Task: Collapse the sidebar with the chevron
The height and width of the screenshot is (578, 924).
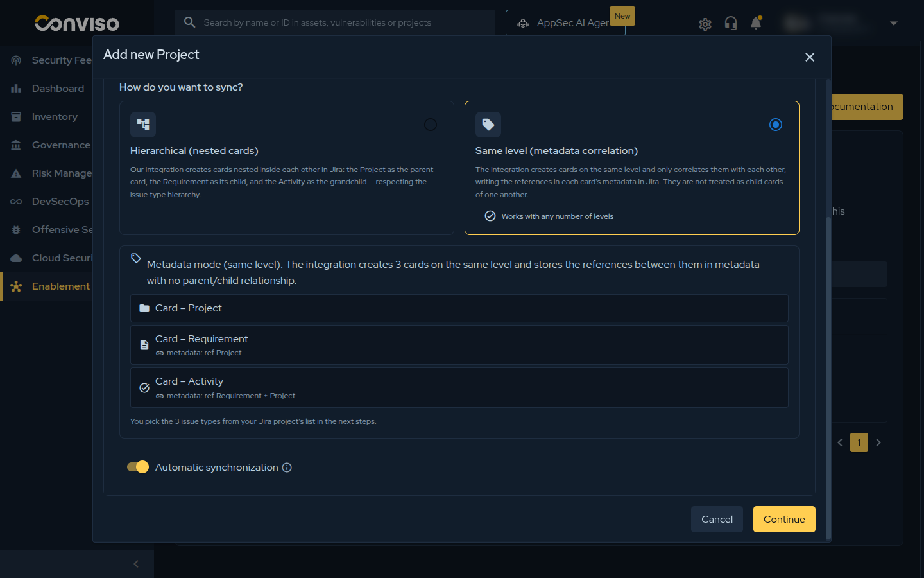Action: point(136,564)
